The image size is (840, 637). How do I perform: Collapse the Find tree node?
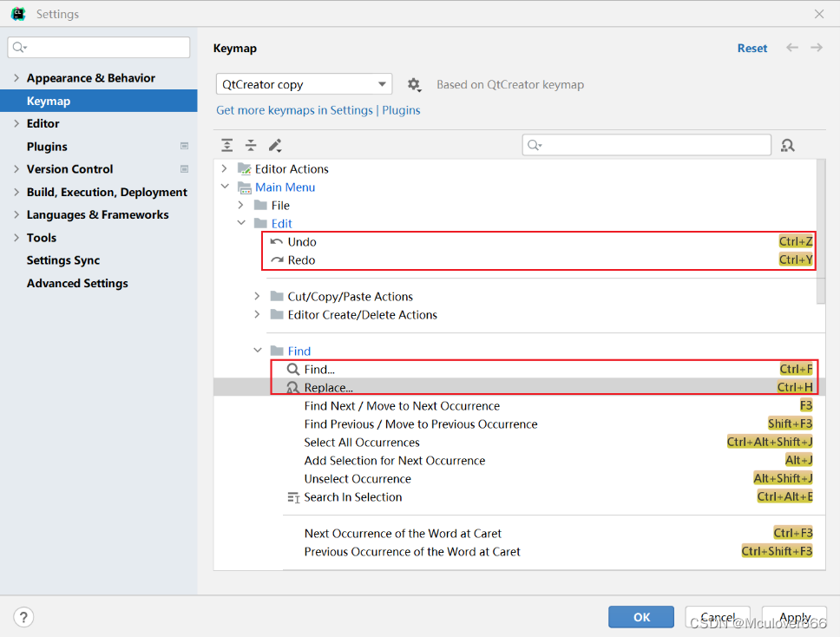pyautogui.click(x=258, y=351)
